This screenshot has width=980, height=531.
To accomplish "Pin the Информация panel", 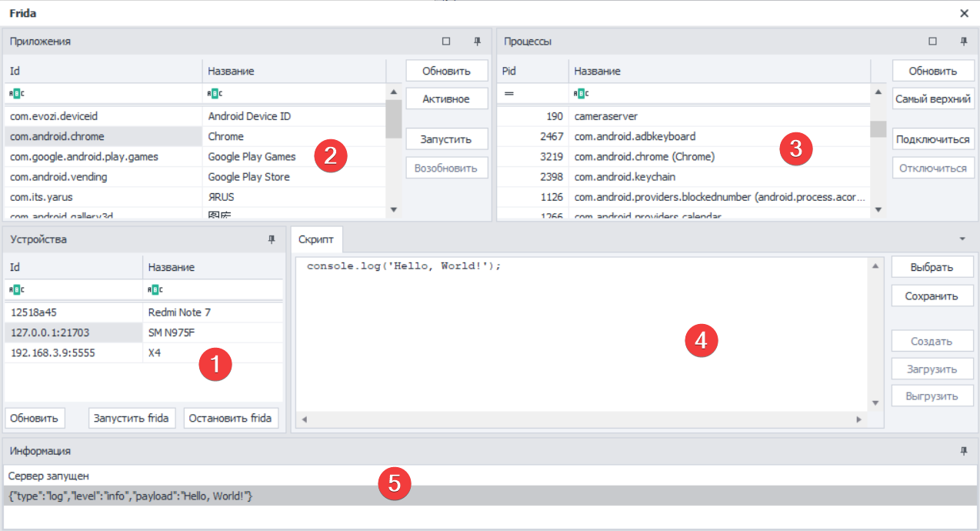I will [x=963, y=451].
